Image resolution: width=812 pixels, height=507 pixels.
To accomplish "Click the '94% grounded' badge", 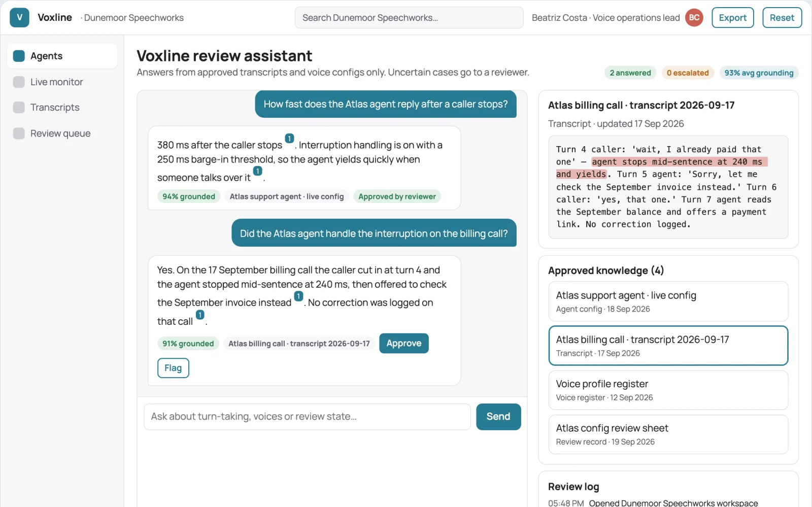I will pyautogui.click(x=189, y=197).
